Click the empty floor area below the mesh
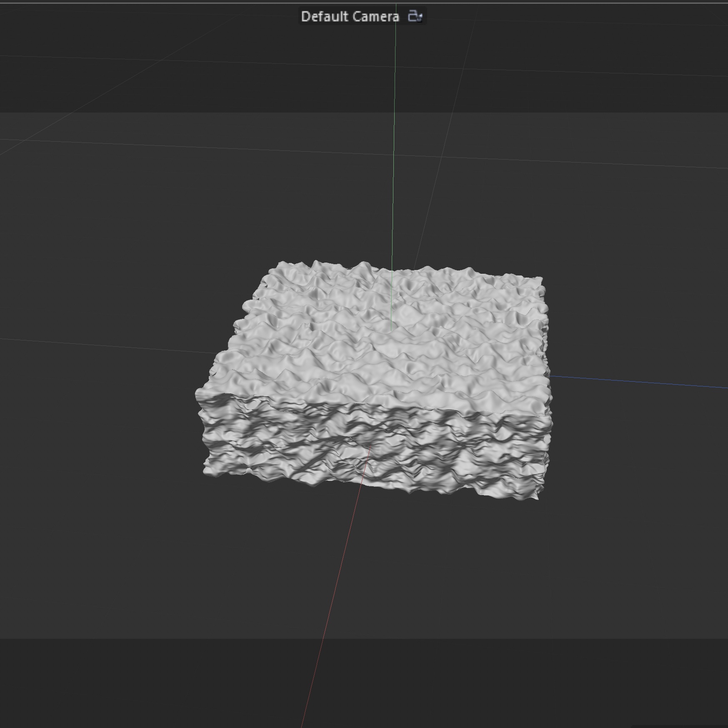The image size is (728, 728). [458, 575]
